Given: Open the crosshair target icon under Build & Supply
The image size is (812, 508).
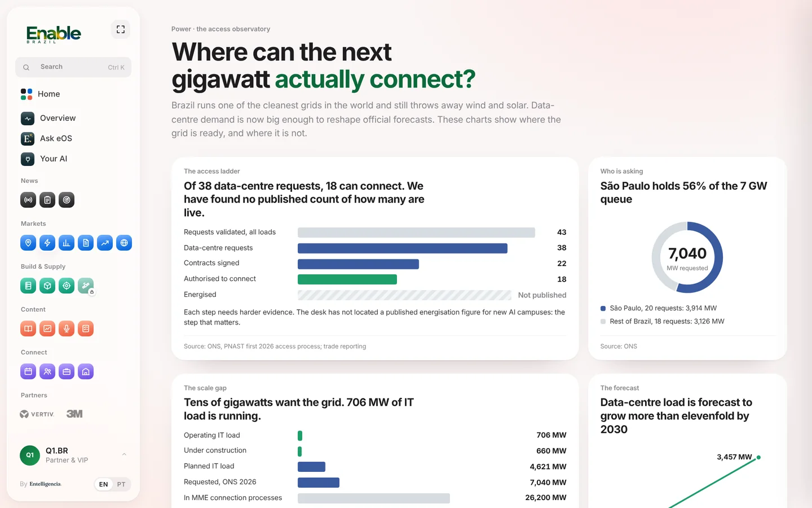Looking at the screenshot, I should pyautogui.click(x=67, y=286).
